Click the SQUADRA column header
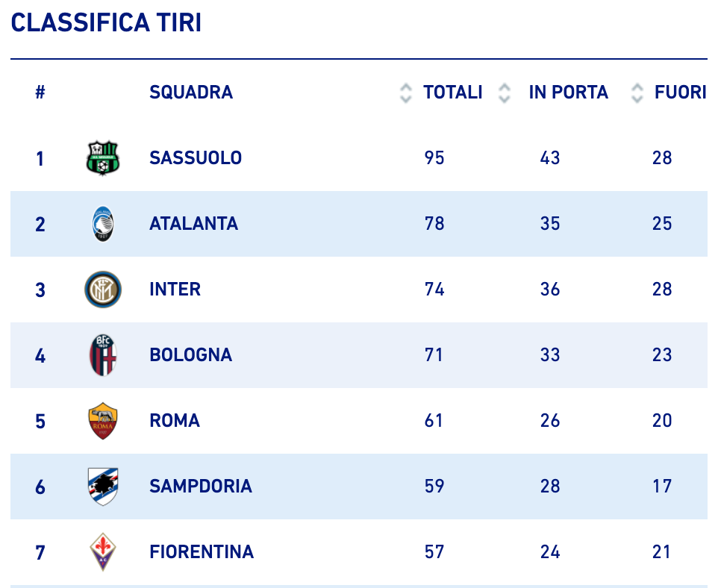 click(191, 93)
